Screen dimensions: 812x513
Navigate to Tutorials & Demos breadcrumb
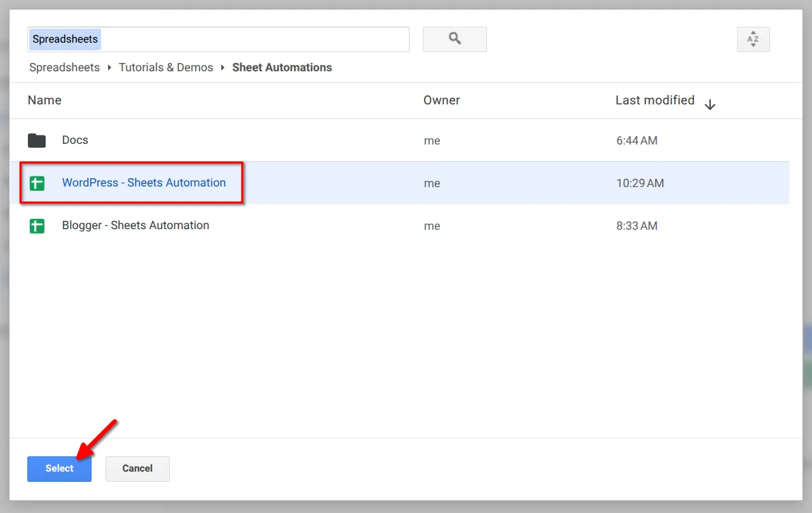click(x=165, y=67)
